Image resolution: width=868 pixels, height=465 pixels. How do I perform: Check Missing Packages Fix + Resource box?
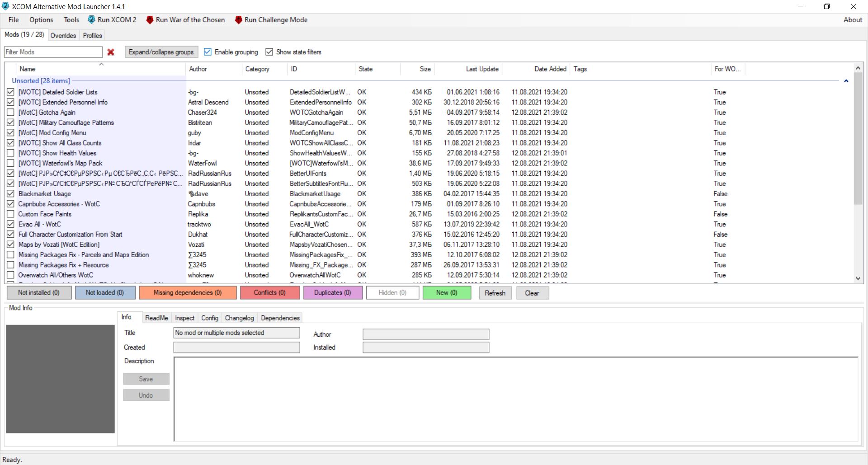coord(10,265)
